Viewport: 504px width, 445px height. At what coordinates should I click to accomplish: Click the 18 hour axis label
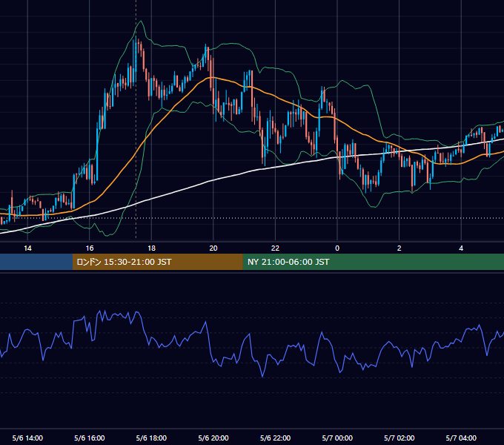tap(151, 248)
